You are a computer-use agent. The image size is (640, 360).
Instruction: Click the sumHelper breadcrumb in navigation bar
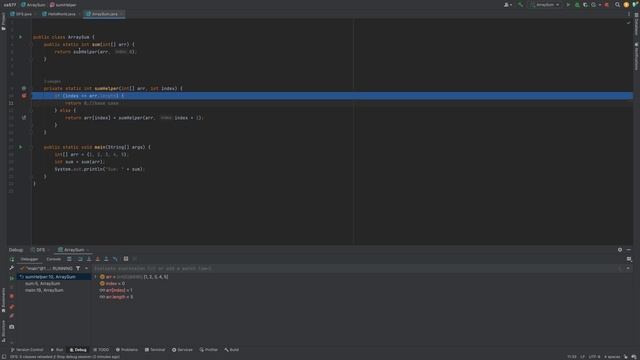(x=63, y=5)
